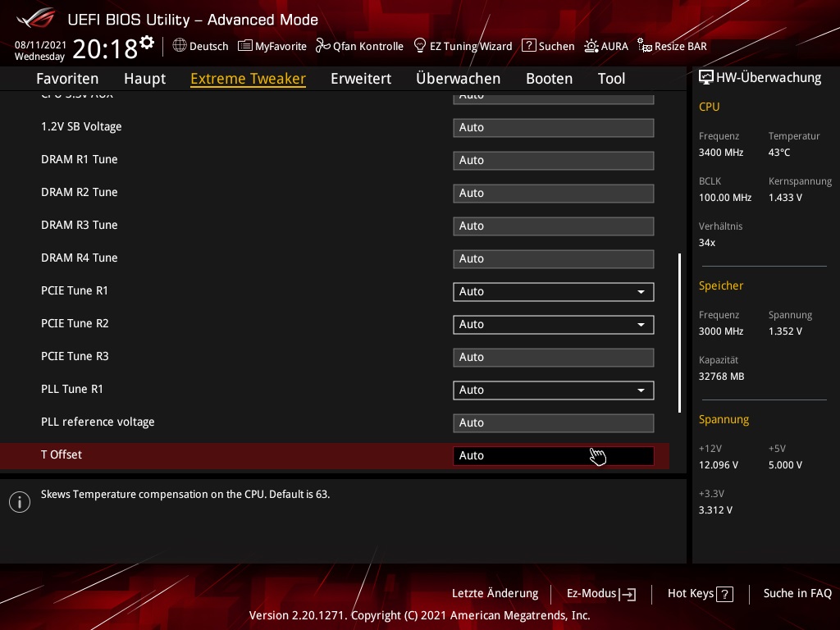The image size is (840, 630).
Task: Click the settings list scrollbar
Action: coord(679,333)
